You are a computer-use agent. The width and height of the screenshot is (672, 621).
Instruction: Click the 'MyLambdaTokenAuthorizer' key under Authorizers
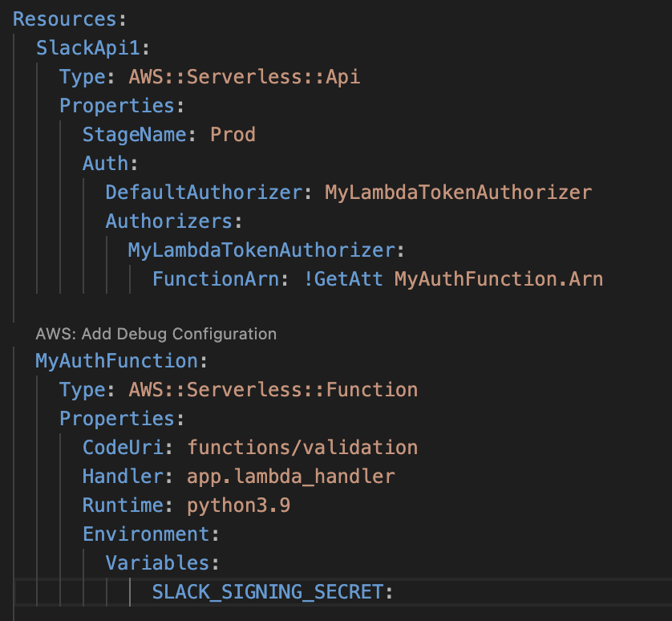tap(261, 250)
